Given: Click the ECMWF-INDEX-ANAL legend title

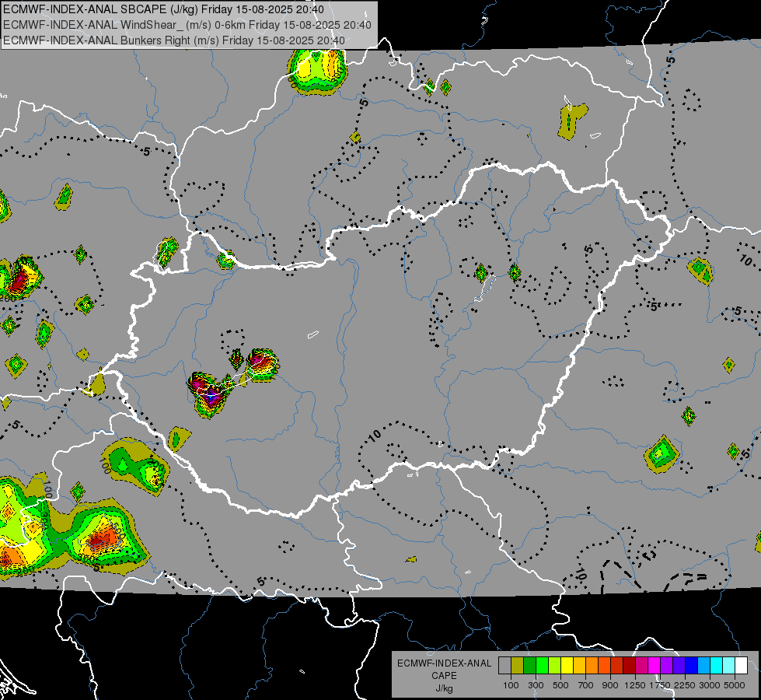Looking at the screenshot, I should tap(444, 663).
